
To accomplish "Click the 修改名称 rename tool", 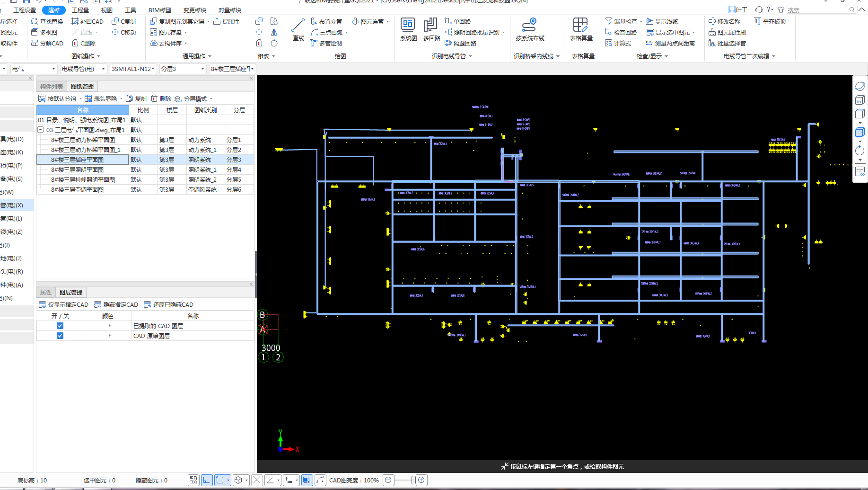I will pos(725,21).
